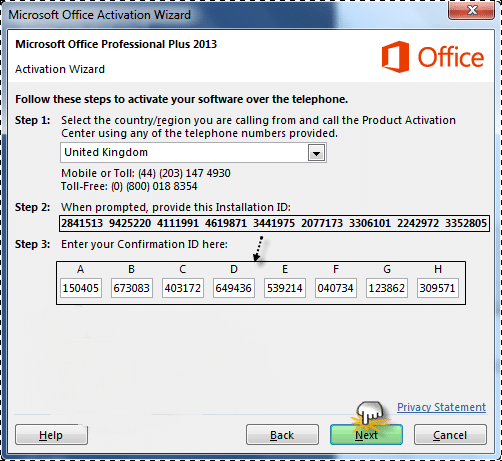Click 'When prompted, provide this Installation ID:' text

(176, 207)
